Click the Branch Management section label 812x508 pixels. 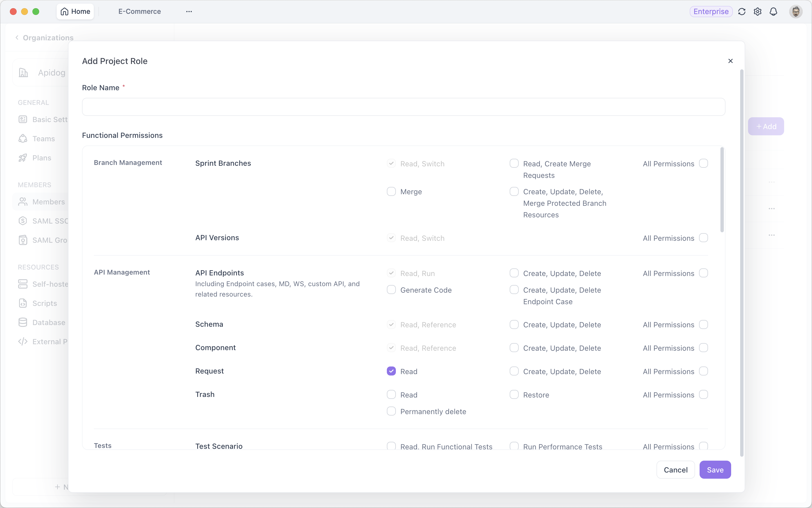pyautogui.click(x=128, y=163)
